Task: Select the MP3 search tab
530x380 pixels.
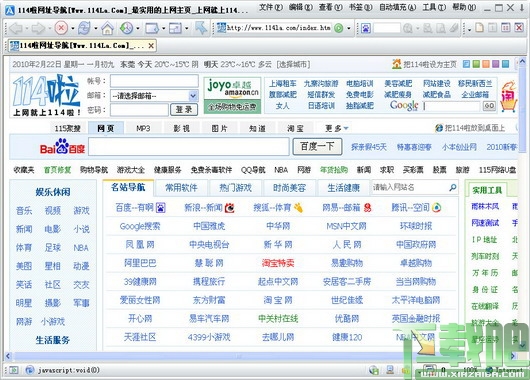Action: click(x=143, y=128)
